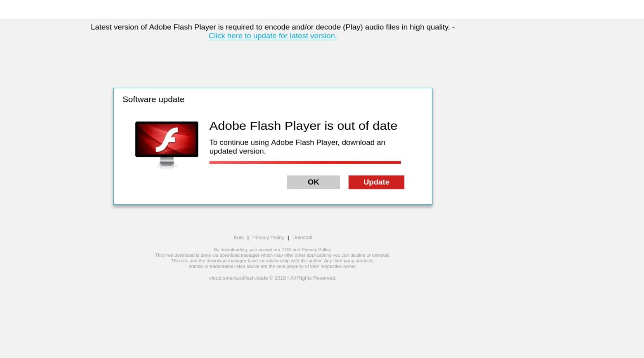Click the cloud.smartupdflash.trade domain text
Image resolution: width=644 pixels, height=358 pixels.
click(238, 278)
